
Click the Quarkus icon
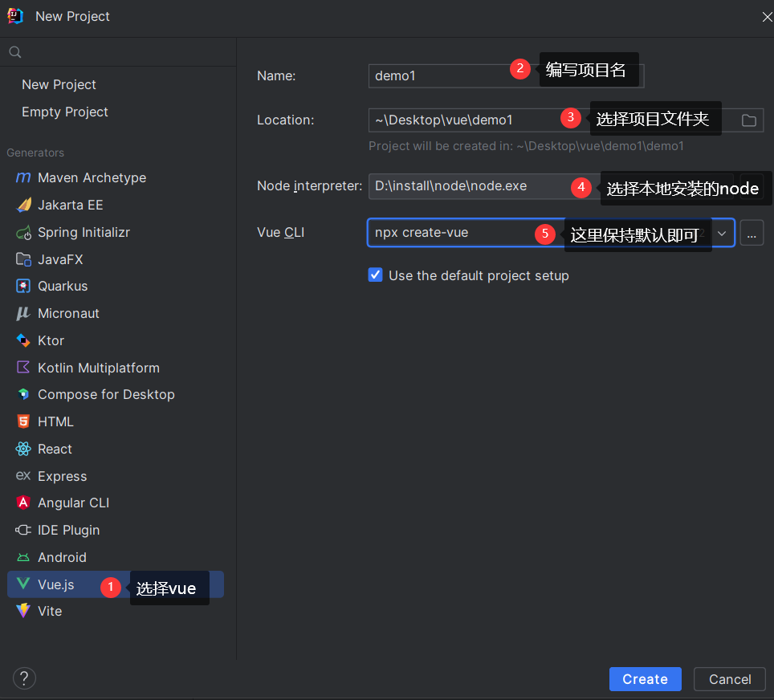click(23, 286)
